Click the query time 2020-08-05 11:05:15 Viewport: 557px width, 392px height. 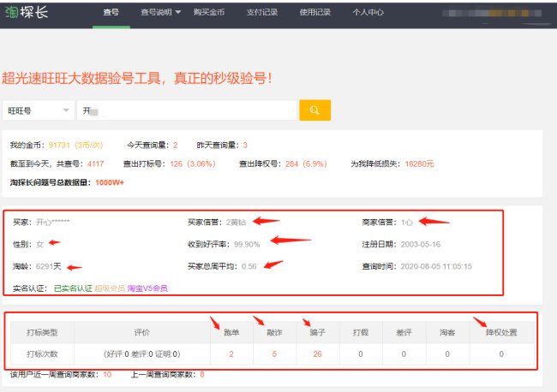(436, 266)
